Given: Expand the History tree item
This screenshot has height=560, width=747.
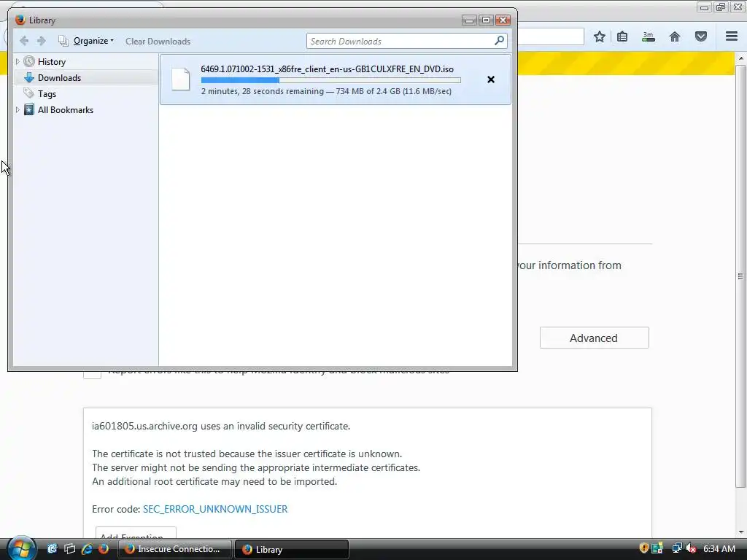Looking at the screenshot, I should (x=18, y=61).
